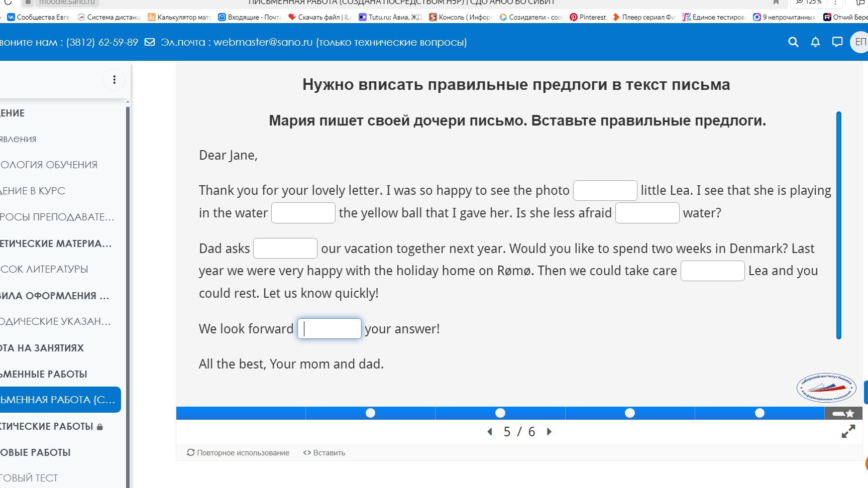Click the email envelope icon in header
This screenshot has width=868, height=488.
click(150, 42)
